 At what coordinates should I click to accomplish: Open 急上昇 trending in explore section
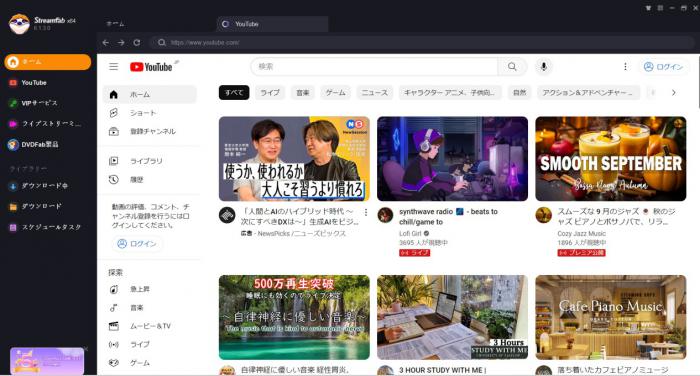(150, 289)
